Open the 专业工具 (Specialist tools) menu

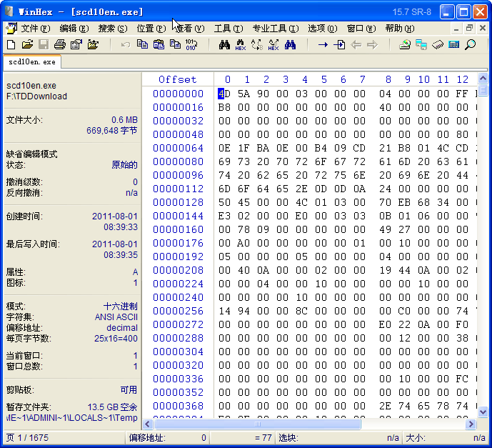coord(275,29)
